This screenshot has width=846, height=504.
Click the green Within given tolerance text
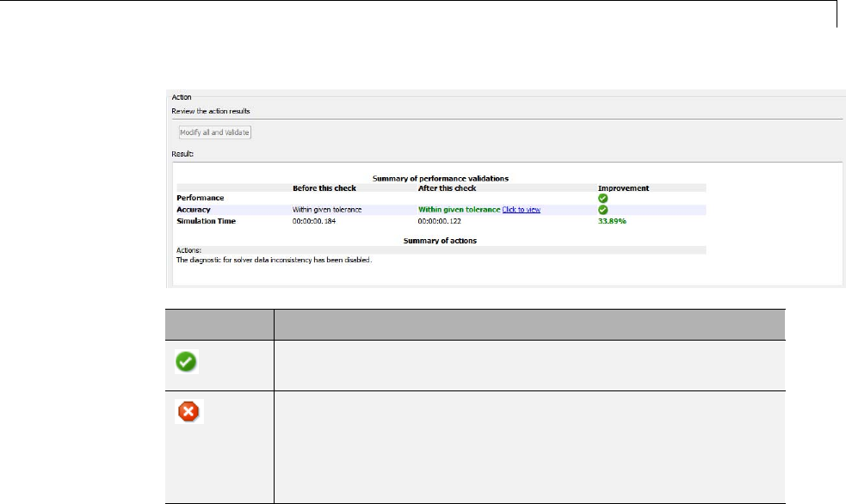(x=460, y=210)
